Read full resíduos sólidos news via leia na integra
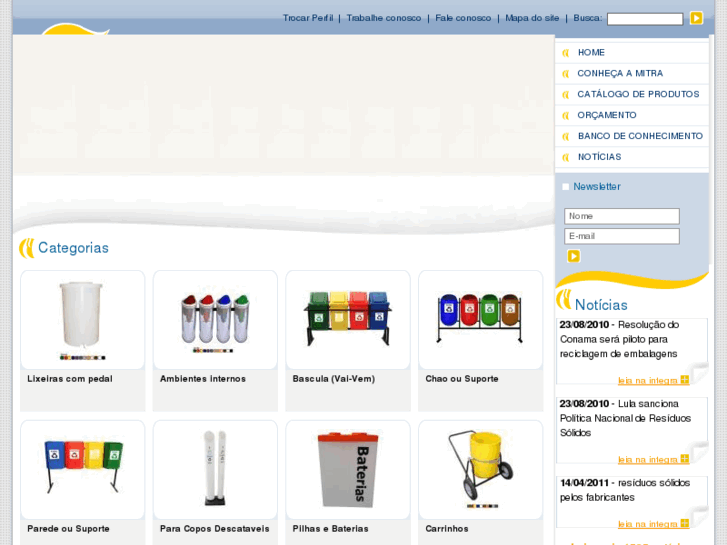This screenshot has width=727, height=545. coord(647,524)
